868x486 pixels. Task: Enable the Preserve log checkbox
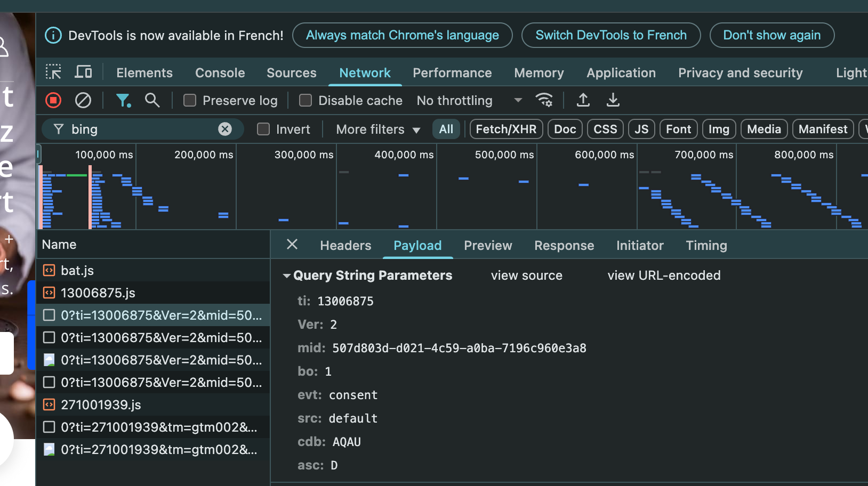coord(190,101)
